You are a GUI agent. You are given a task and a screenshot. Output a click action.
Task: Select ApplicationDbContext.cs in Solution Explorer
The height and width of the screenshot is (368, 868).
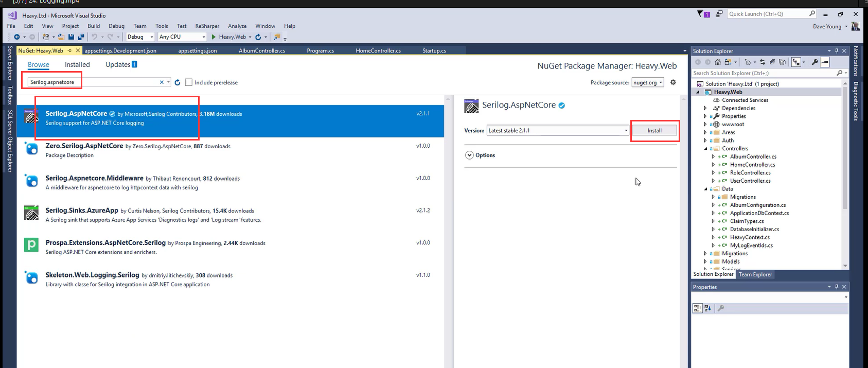pos(759,213)
